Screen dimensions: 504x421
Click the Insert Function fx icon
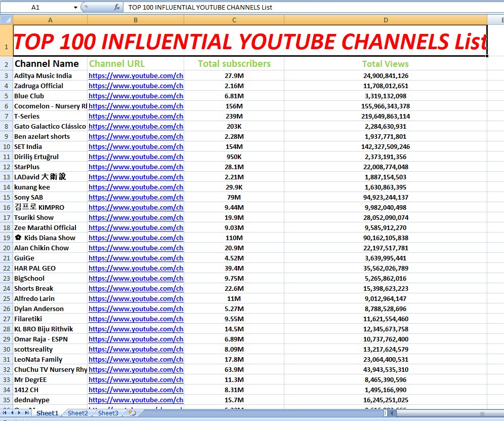pyautogui.click(x=117, y=7)
